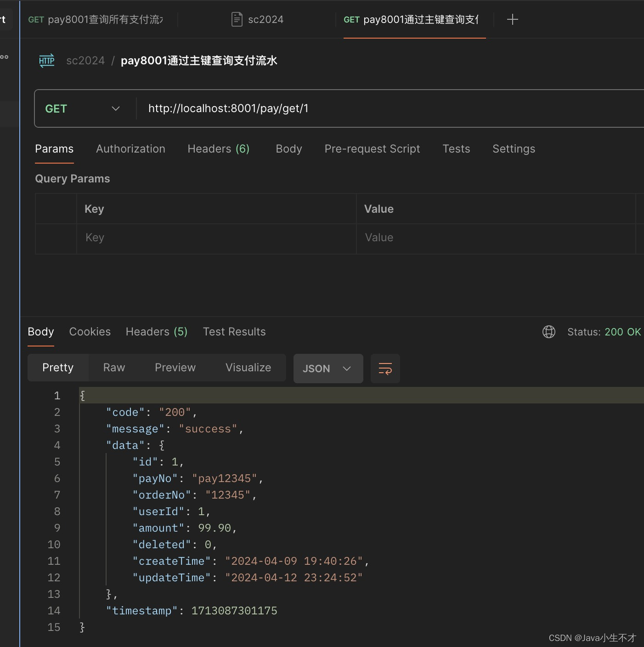Click the empty Key parameter field
This screenshot has height=647, width=644.
[216, 238]
